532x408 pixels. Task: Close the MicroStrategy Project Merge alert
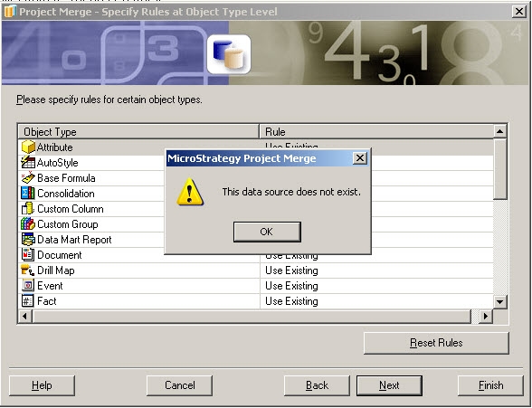coord(360,158)
